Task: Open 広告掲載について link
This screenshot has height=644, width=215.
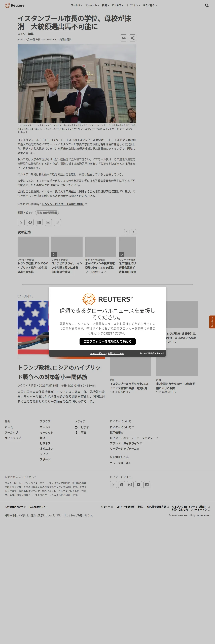Action: (x=16, y=507)
